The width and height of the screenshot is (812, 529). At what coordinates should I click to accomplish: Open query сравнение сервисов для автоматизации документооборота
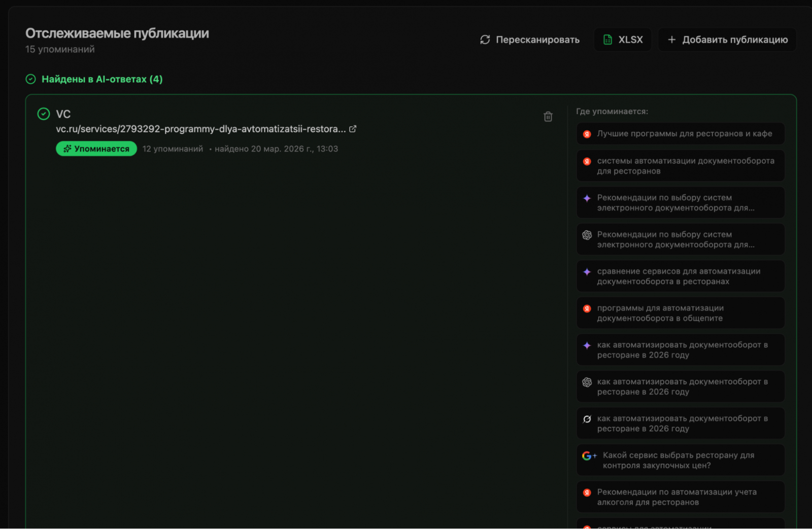tap(679, 276)
